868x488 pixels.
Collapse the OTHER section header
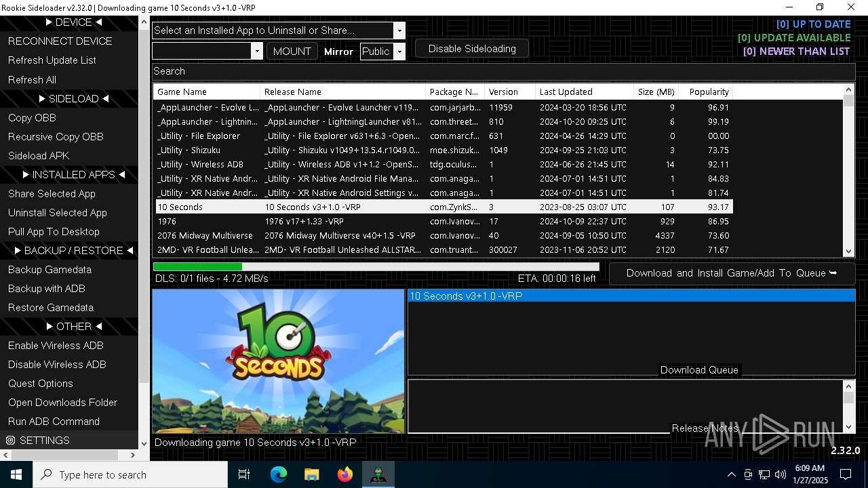tap(74, 326)
